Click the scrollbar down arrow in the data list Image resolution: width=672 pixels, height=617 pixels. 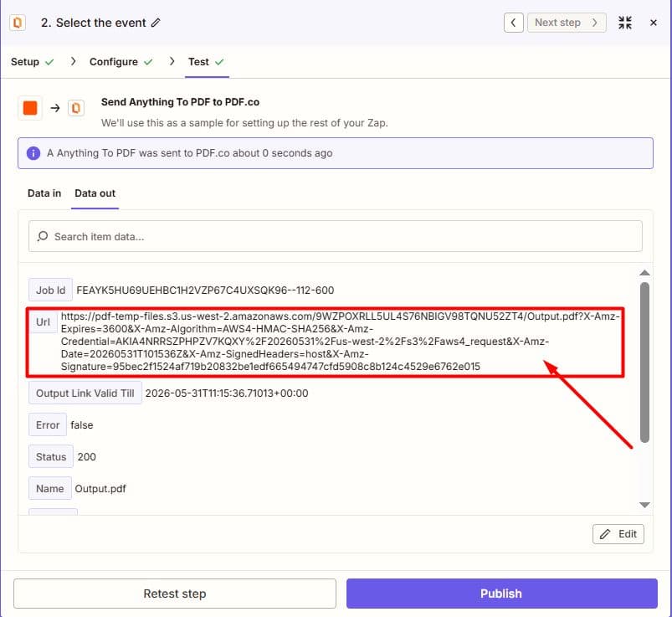(644, 505)
